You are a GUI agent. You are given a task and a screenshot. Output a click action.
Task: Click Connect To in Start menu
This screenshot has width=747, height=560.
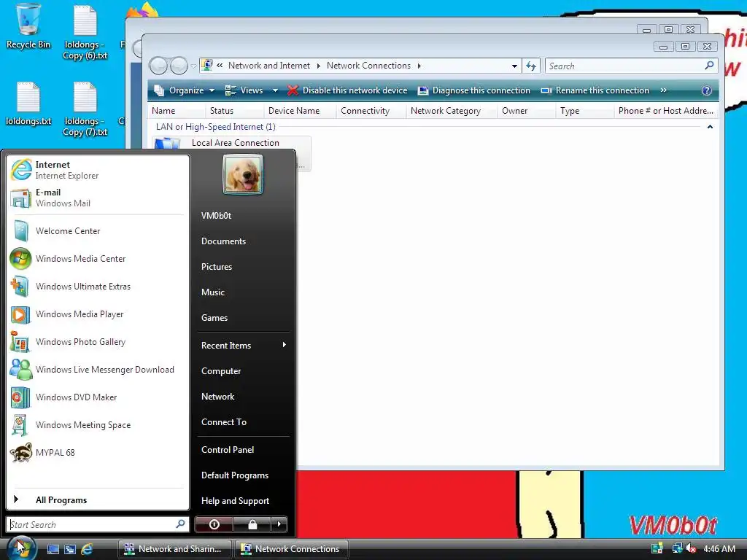[243, 422]
